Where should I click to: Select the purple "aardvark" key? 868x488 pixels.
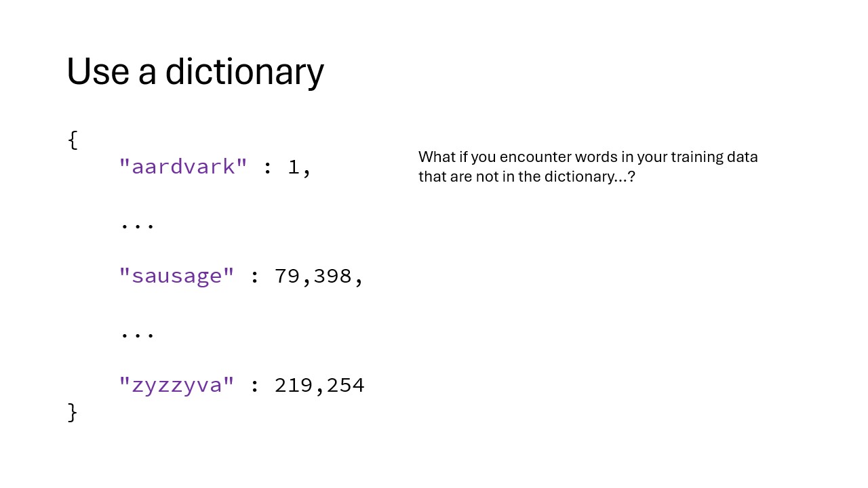pos(183,167)
